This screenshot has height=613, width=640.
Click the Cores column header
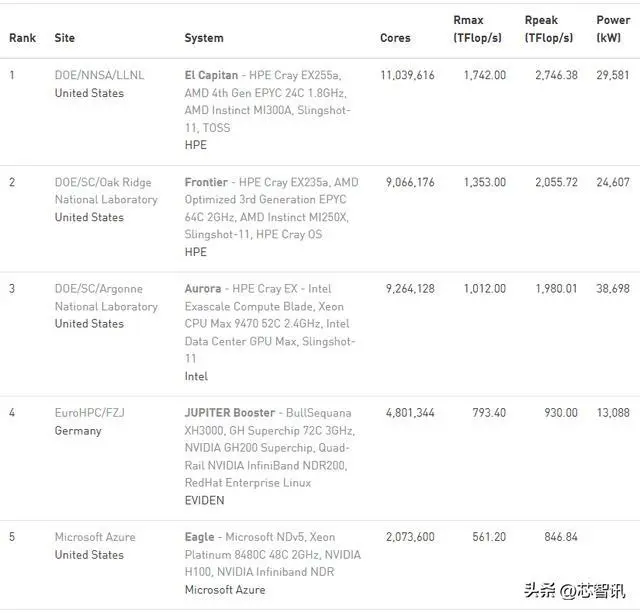coord(395,38)
